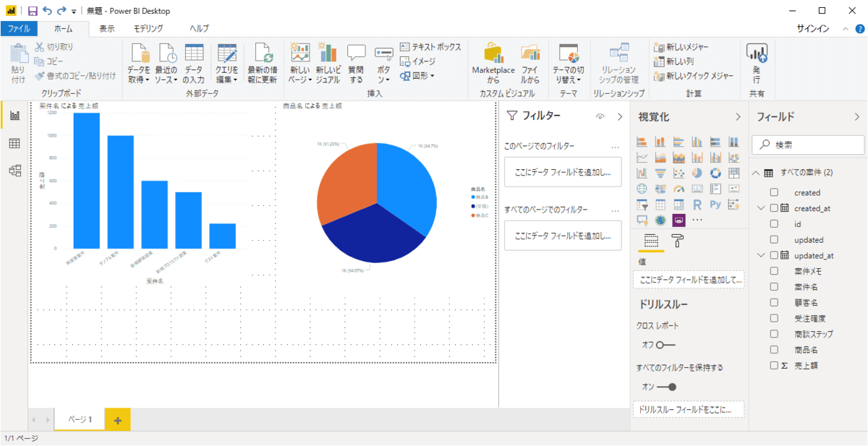Viewport: 868px width, 446px height.
Task: Switch to the 表示 ribbon tab
Action: [107, 29]
